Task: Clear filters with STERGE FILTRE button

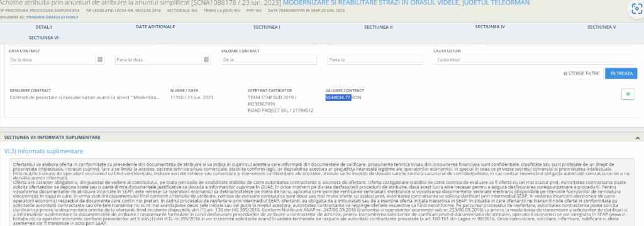Action: 581,73
